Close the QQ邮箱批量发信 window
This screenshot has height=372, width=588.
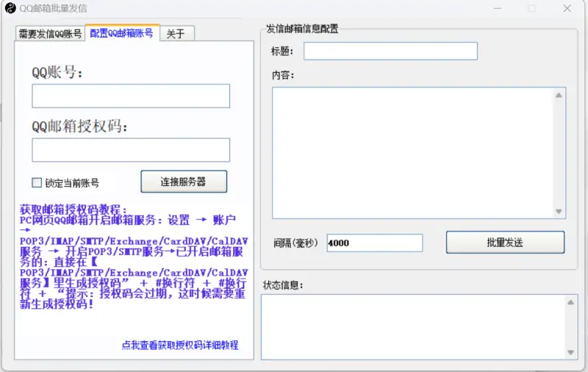[x=567, y=8]
